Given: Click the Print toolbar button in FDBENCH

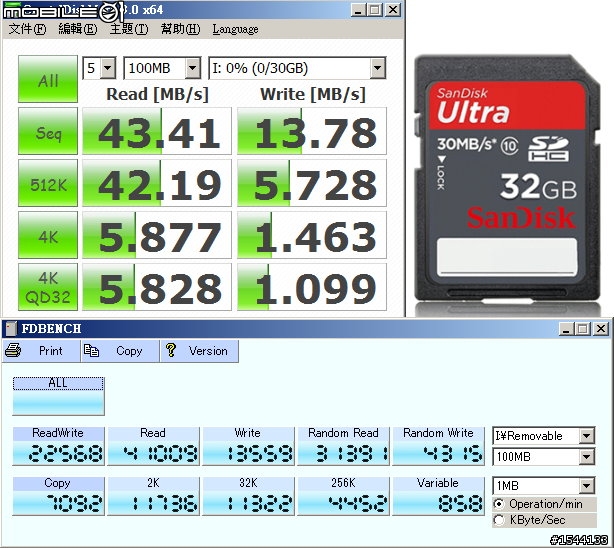Looking at the screenshot, I should (41, 351).
